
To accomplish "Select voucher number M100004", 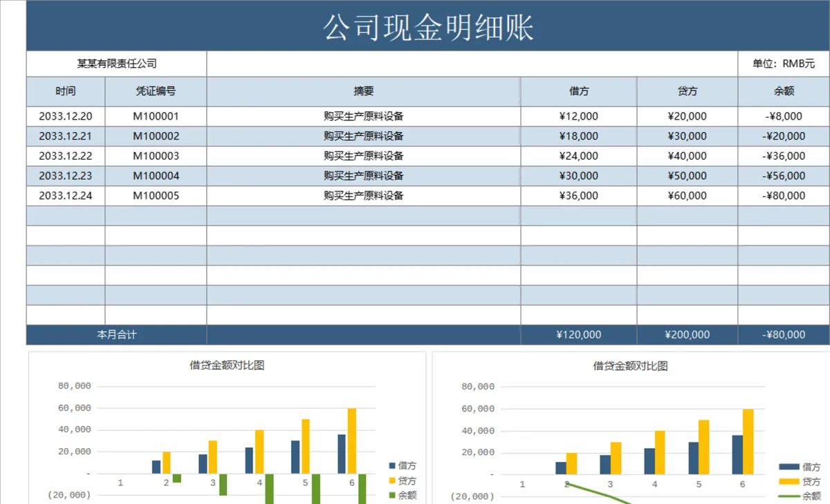I will pyautogui.click(x=156, y=176).
